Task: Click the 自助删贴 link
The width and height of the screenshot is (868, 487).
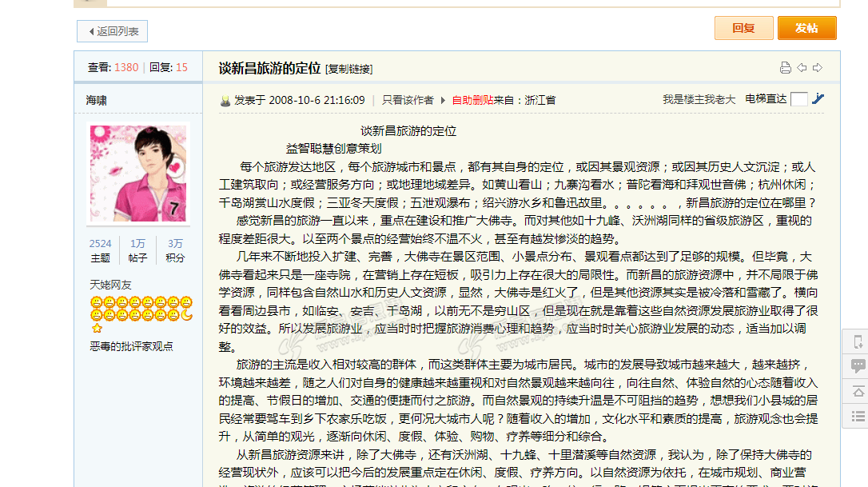Action: point(472,100)
